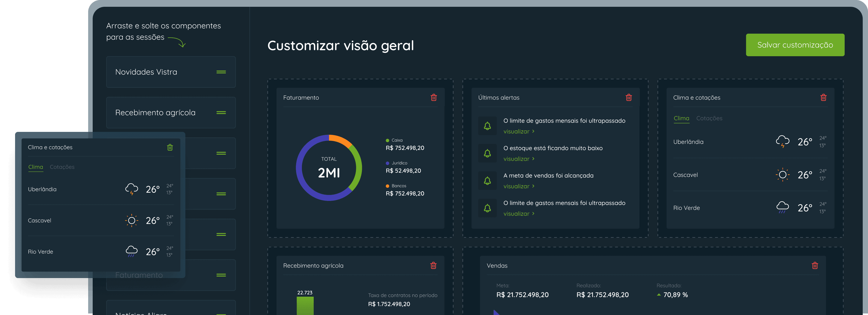Image resolution: width=868 pixels, height=315 pixels.
Task: Click sun icon for Cascavel in dashboard
Action: 782,175
